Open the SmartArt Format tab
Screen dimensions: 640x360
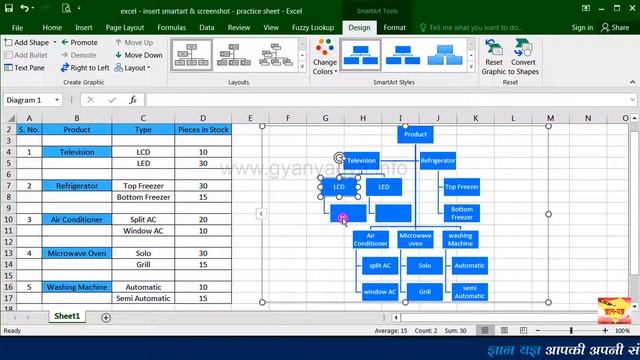click(394, 28)
